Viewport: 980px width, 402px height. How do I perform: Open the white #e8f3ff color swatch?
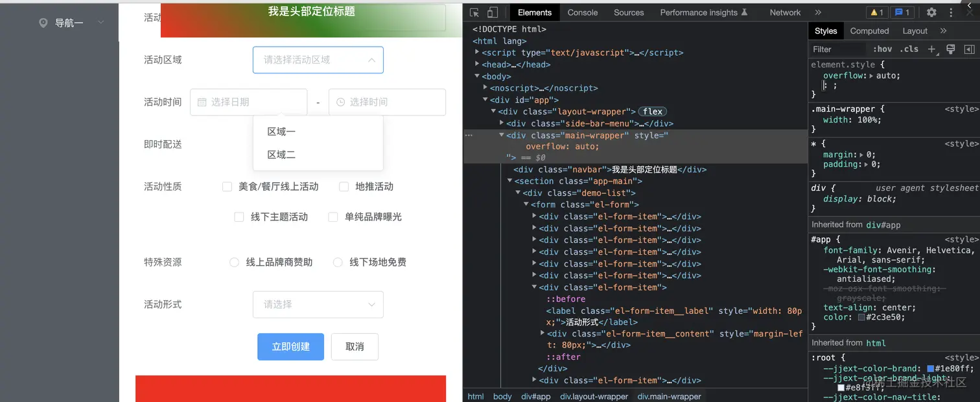(841, 388)
